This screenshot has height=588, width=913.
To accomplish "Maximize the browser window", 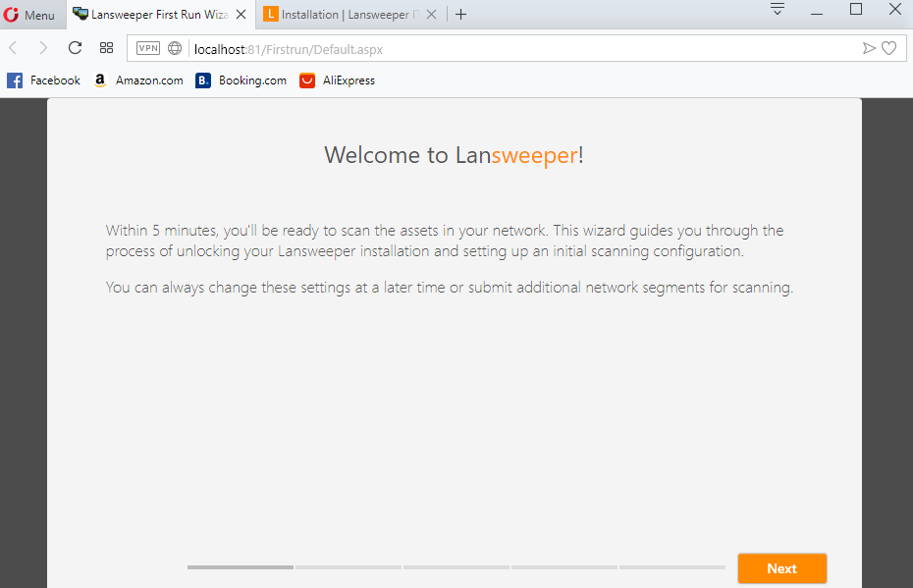I will click(856, 9).
